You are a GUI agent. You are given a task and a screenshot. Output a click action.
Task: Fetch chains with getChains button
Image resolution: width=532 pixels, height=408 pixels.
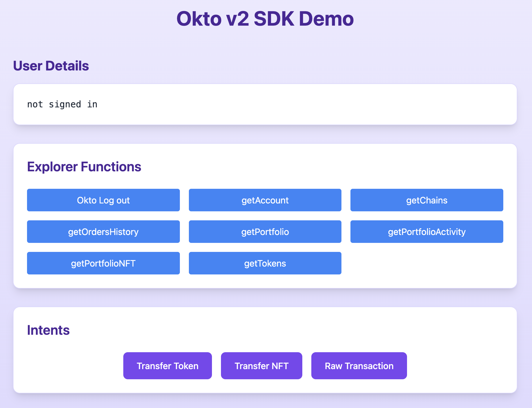[427, 200]
